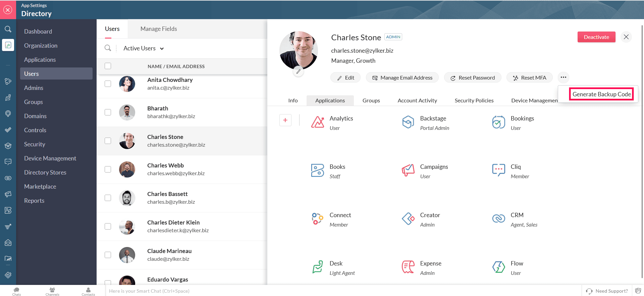Go to Dashboard in the sidebar
The image size is (644, 296).
38,32
